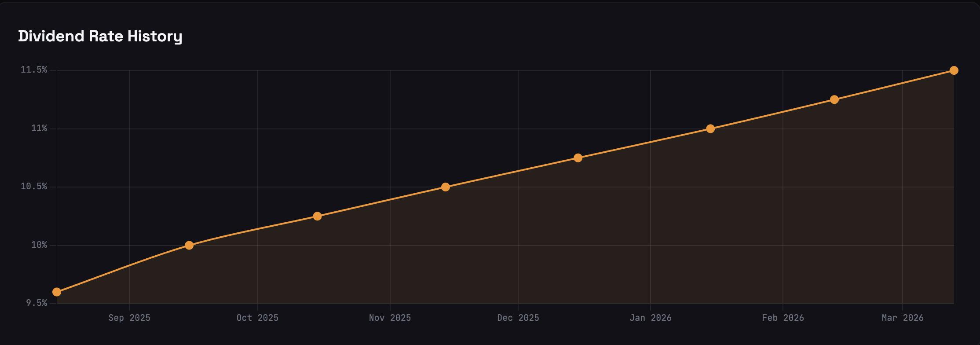Click the Jan 2026 x-axis label
980x345 pixels.
650,318
